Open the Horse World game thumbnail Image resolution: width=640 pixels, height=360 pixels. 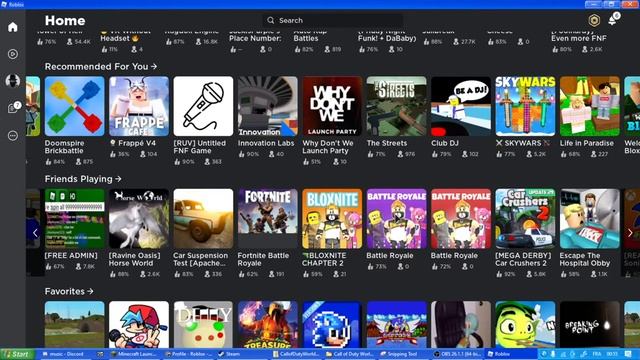pyautogui.click(x=139, y=218)
